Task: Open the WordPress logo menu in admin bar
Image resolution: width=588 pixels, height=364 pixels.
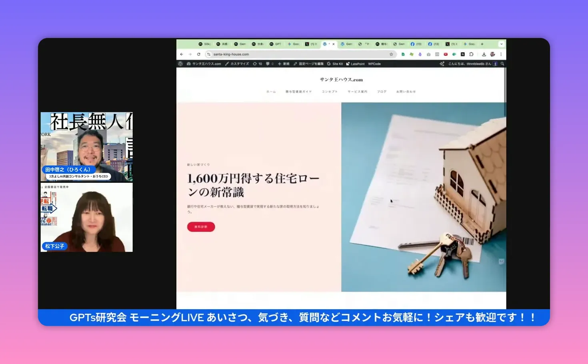Action: click(x=180, y=64)
